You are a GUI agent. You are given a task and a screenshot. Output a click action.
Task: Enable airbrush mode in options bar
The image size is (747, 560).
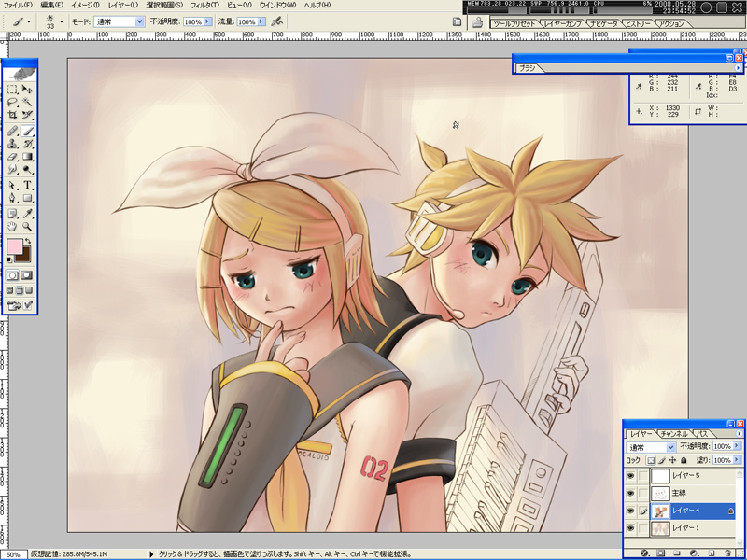(277, 21)
